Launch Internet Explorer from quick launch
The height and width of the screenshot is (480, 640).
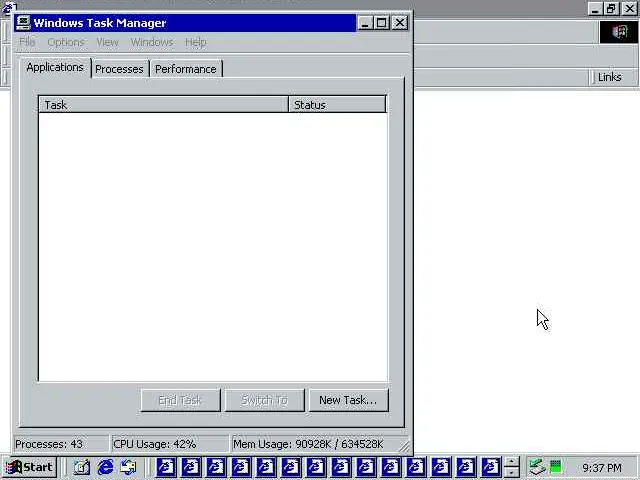[105, 467]
